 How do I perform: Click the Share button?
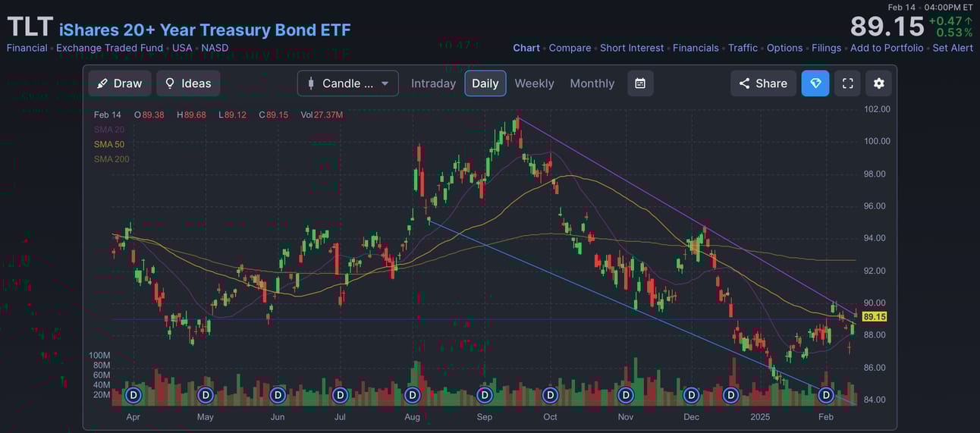(764, 83)
